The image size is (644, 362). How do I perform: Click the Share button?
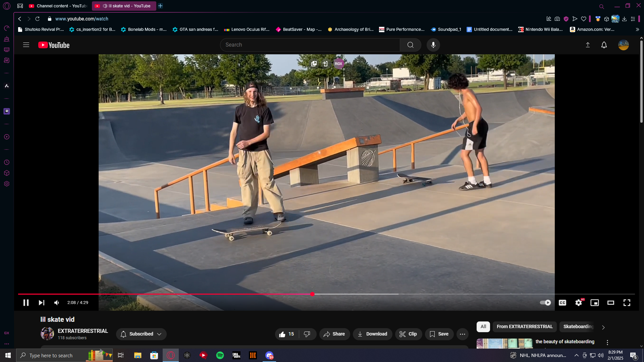point(334,334)
